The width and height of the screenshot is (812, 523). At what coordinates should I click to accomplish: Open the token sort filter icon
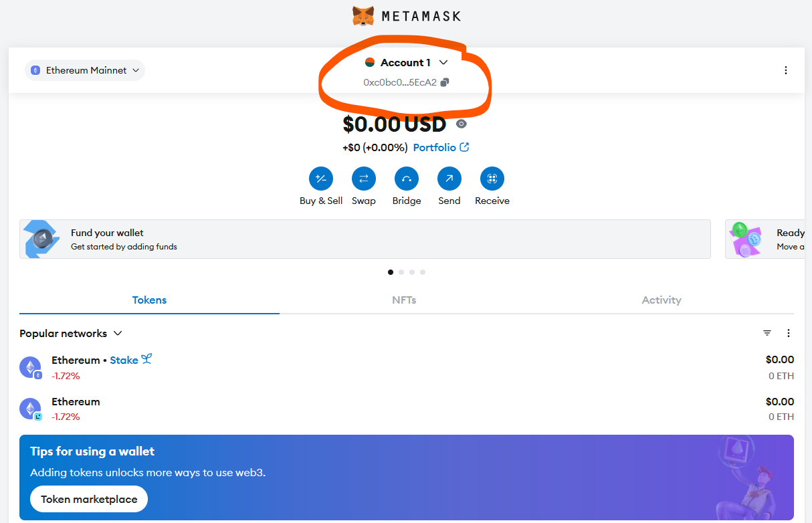click(767, 333)
